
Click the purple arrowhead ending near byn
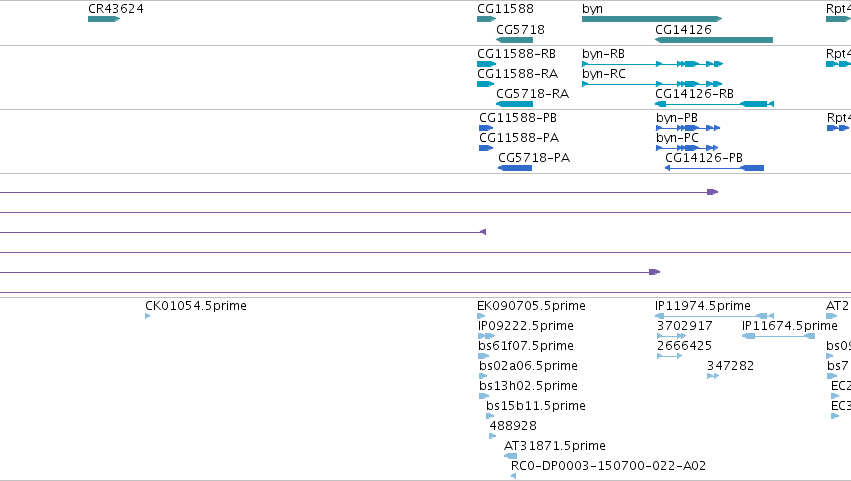coord(713,192)
